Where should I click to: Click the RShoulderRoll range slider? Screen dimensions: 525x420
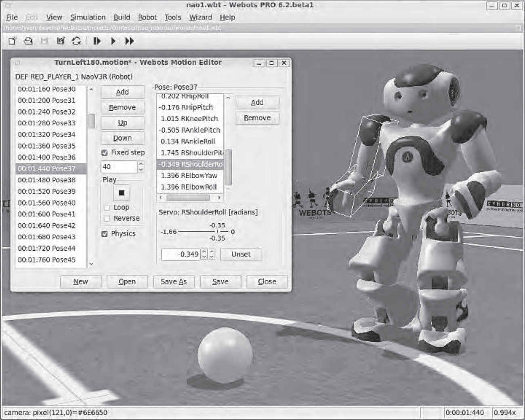click(204, 232)
